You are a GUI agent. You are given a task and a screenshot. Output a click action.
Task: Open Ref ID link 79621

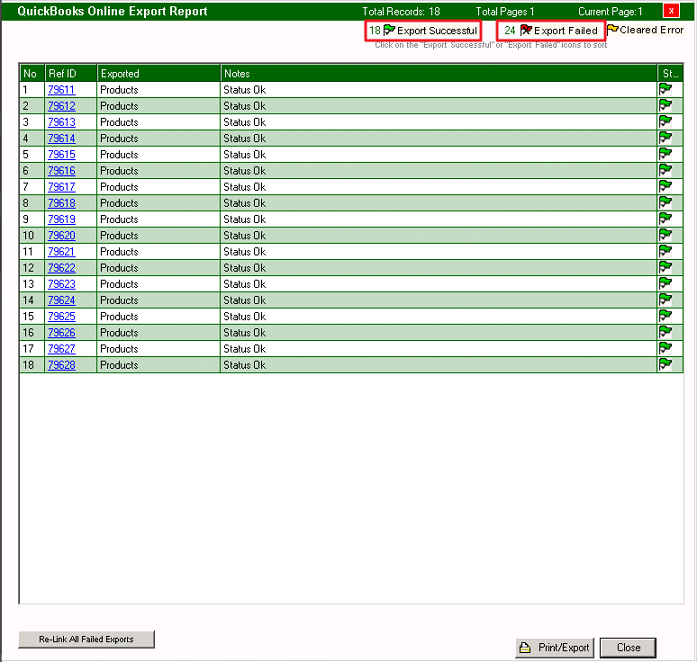click(x=61, y=252)
